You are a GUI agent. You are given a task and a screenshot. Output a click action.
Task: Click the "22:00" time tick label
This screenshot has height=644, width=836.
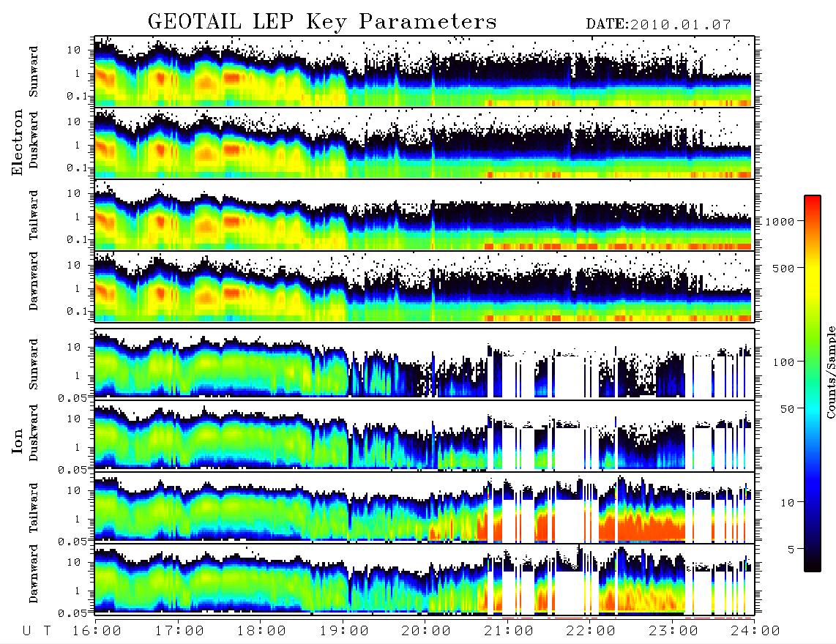point(591,631)
